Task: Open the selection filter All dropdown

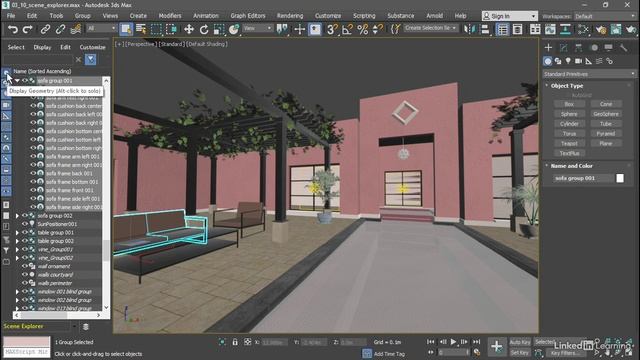Action: pyautogui.click(x=102, y=28)
